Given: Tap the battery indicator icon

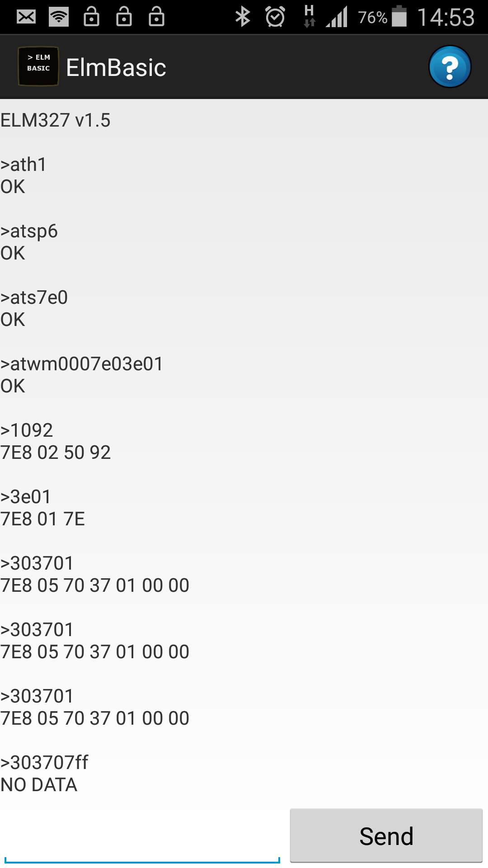Looking at the screenshot, I should [x=399, y=17].
